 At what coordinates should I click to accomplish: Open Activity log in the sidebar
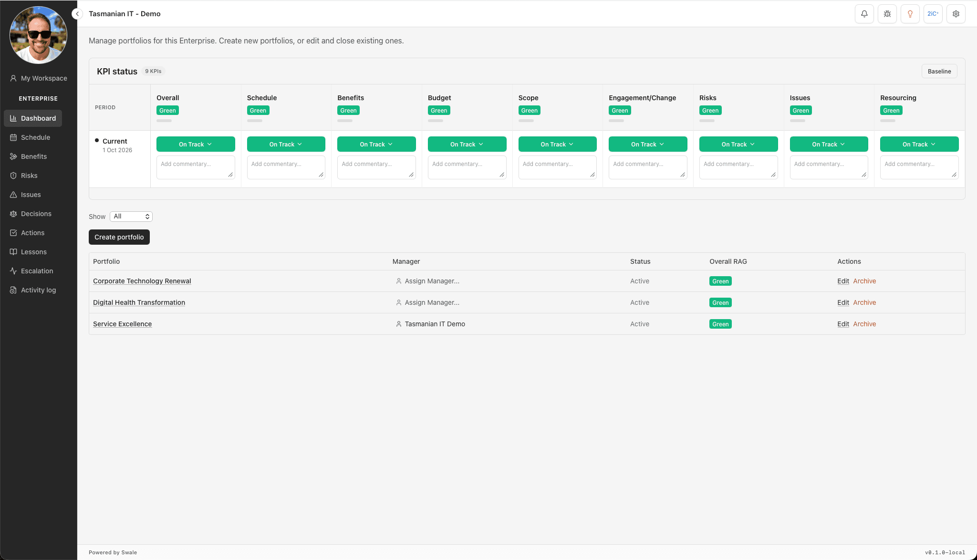(x=33, y=290)
